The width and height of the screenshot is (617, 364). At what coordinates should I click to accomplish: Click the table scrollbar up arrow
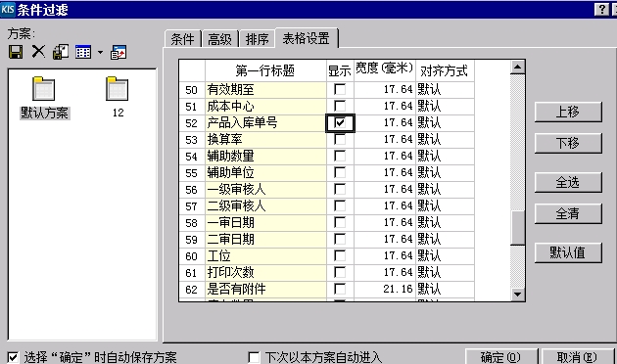point(518,68)
